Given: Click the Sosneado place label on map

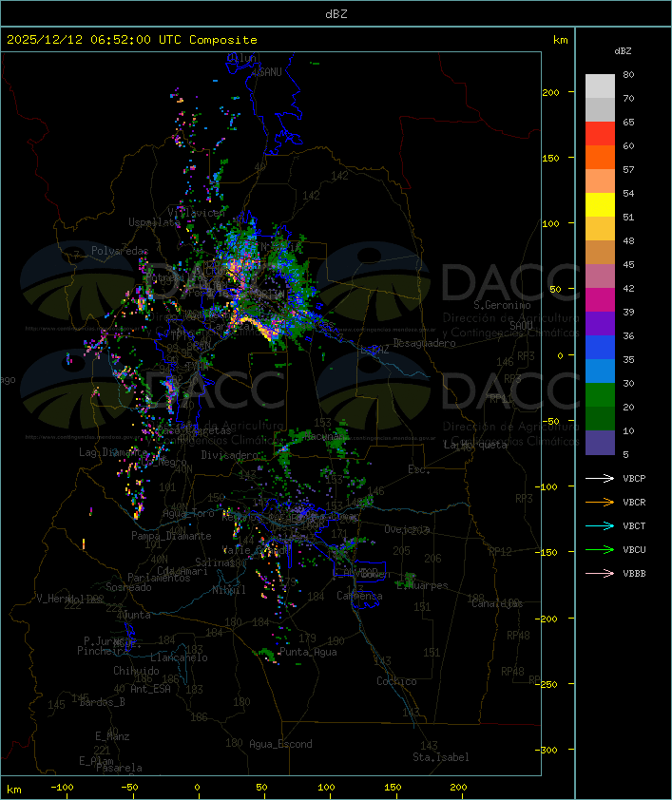Looking at the screenshot, I should [128, 587].
